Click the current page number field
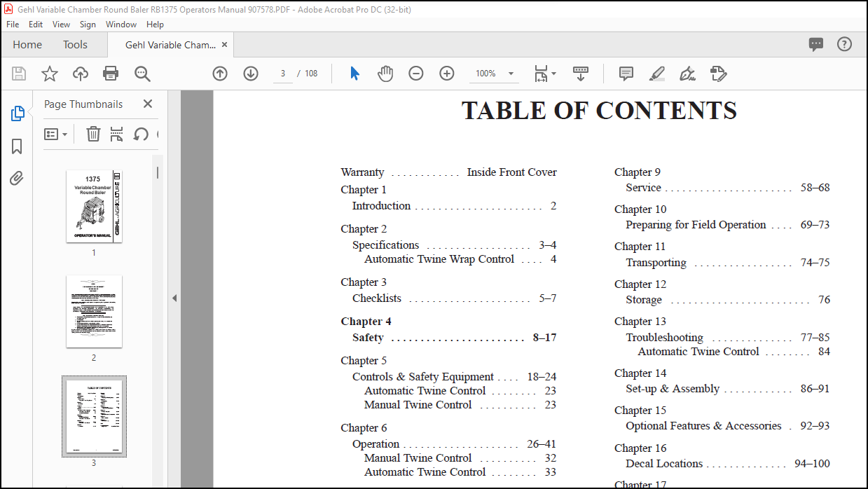The image size is (868, 489). (x=282, y=74)
